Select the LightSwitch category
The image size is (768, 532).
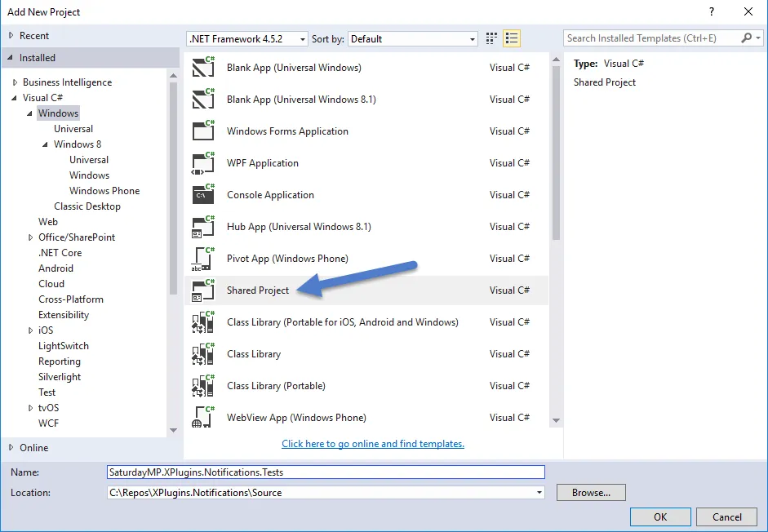[x=64, y=346]
